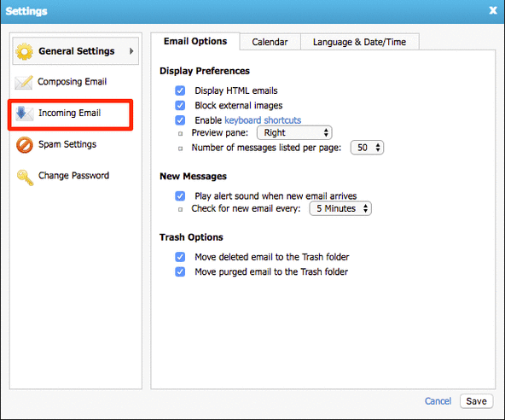Open Check for new email interval dropdown
This screenshot has height=420, width=505.
pos(340,208)
